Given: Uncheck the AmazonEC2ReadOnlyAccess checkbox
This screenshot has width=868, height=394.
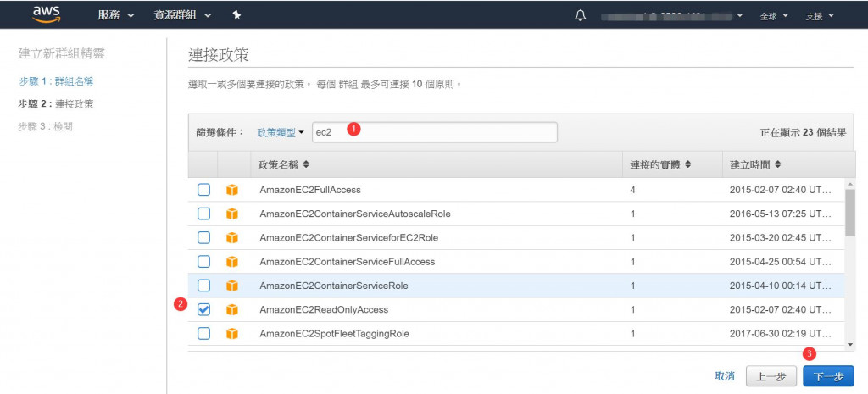Looking at the screenshot, I should [203, 310].
